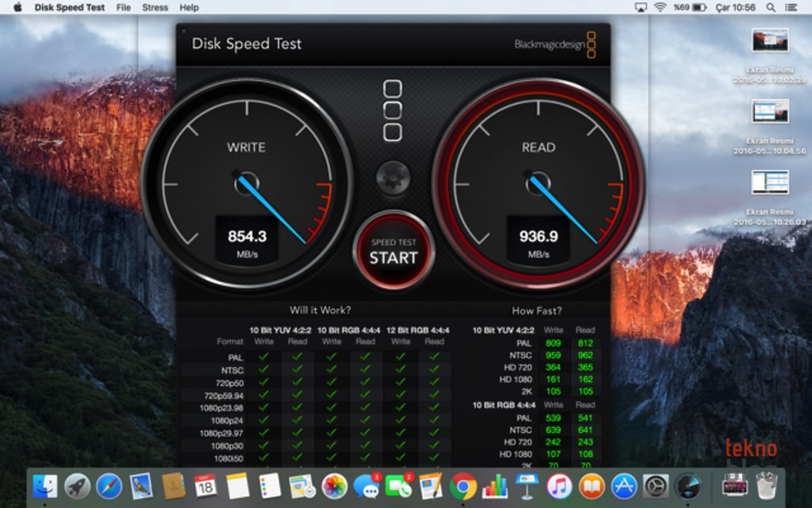Open the Help menu
Image resolution: width=812 pixels, height=508 pixels.
tap(189, 7)
